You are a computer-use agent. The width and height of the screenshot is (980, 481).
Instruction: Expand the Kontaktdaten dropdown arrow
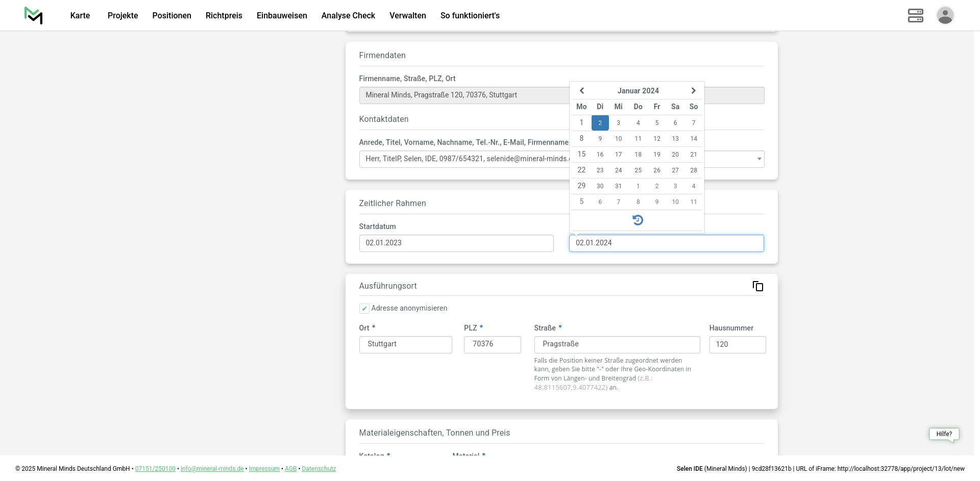759,159
